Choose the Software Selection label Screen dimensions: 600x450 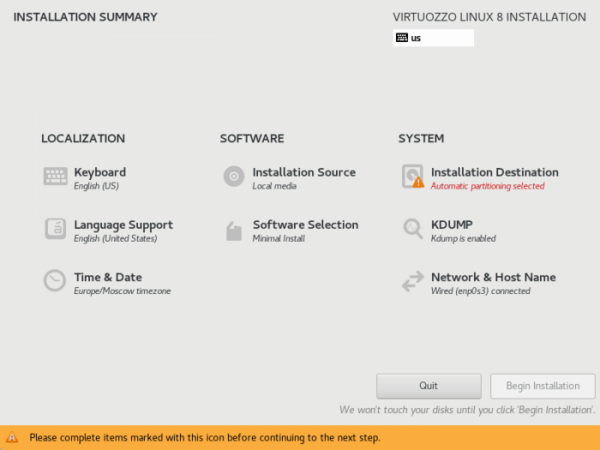click(305, 225)
